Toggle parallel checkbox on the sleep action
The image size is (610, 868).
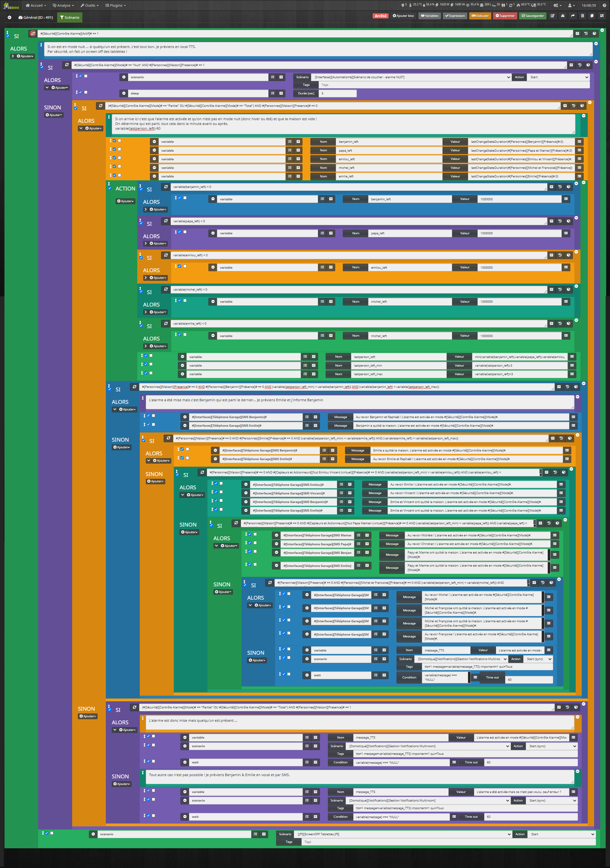pyautogui.click(x=86, y=92)
